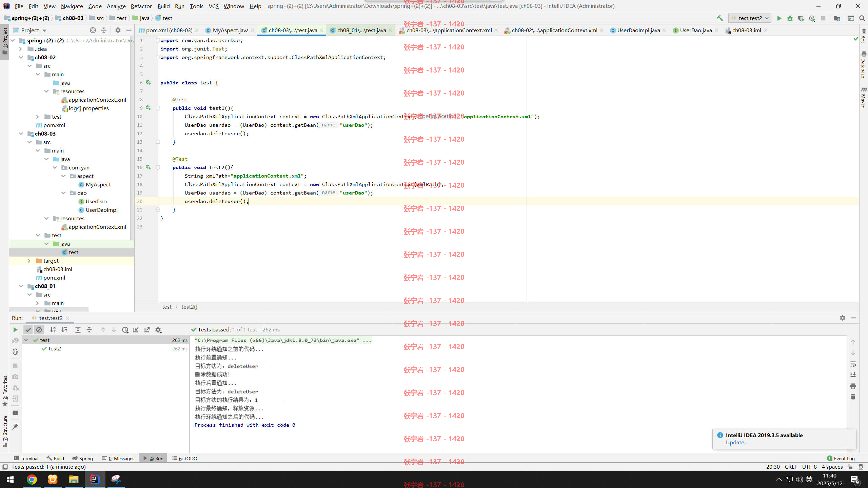Click line:column 20:30 indicator
Image resolution: width=868 pixels, height=488 pixels.
click(773, 467)
